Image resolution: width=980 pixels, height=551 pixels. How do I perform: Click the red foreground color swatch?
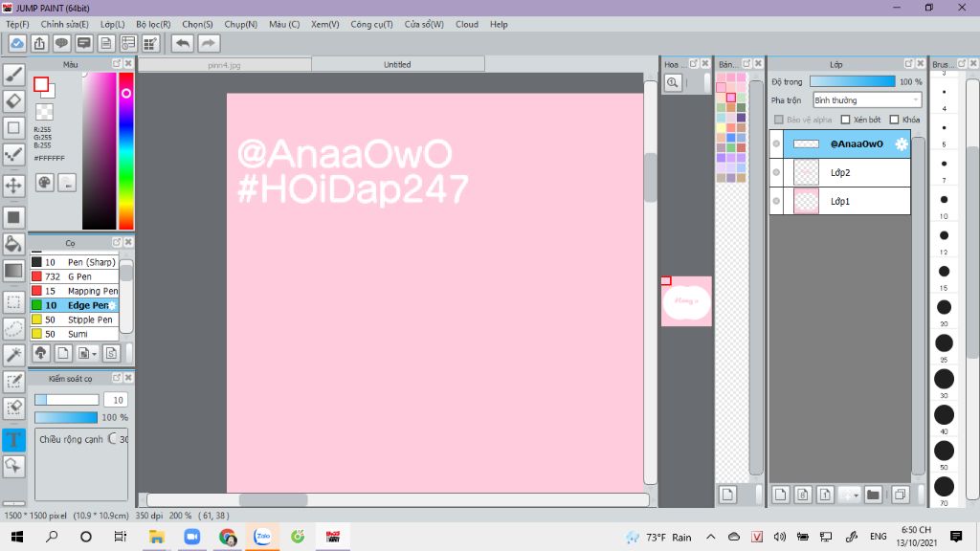coord(41,84)
